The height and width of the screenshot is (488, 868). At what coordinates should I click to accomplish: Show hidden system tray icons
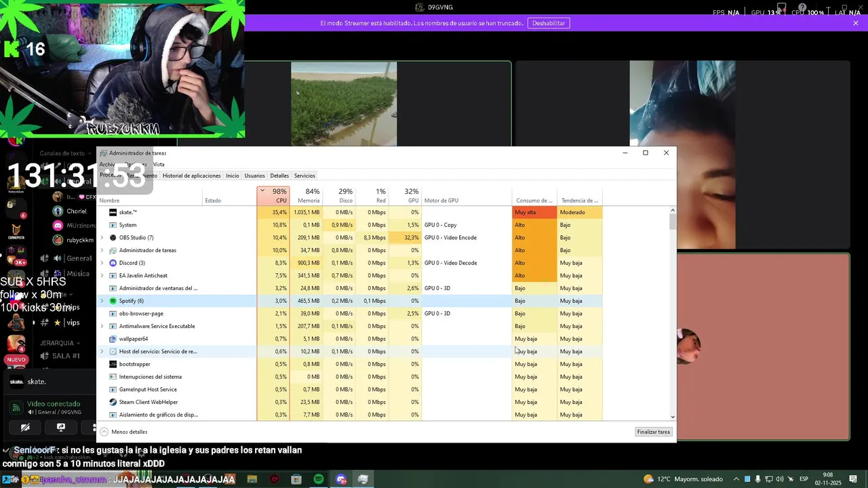click(736, 479)
